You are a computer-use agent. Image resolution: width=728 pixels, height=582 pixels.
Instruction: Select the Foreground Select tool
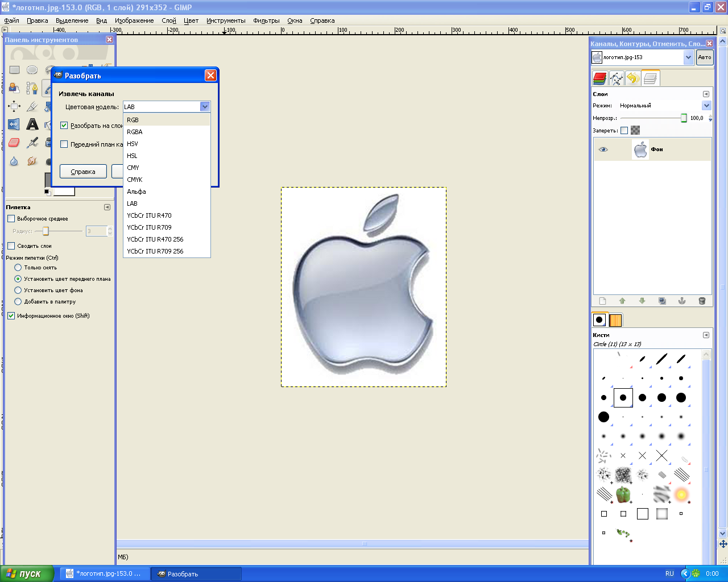[x=14, y=88]
